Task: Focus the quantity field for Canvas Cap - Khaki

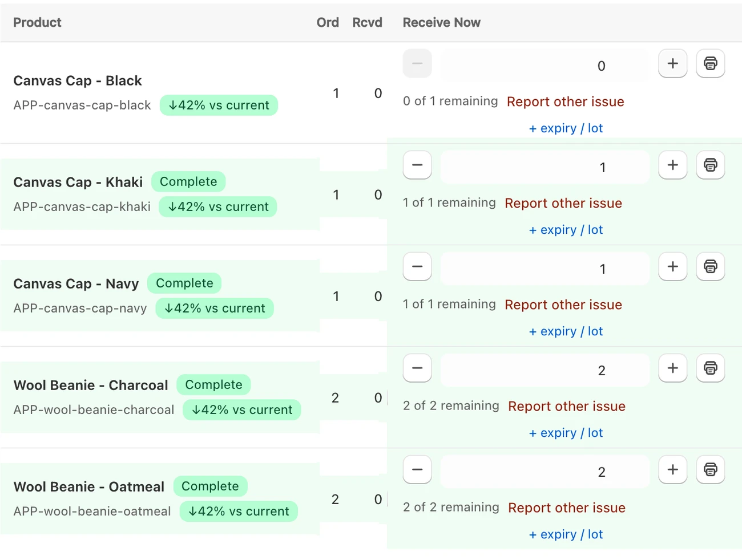Action: point(545,167)
